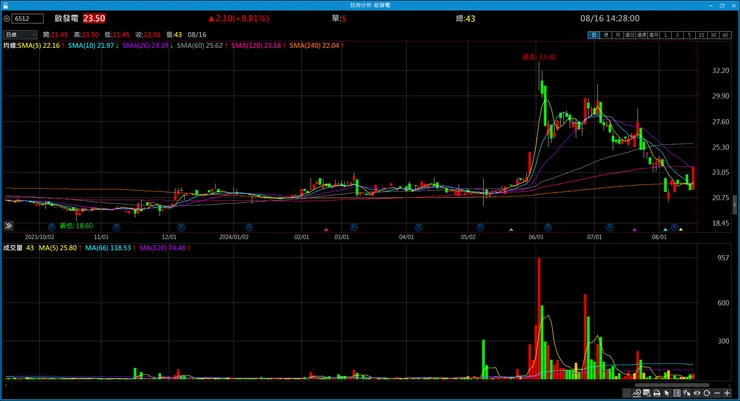740x401 pixels.
Task: Click the 成交量 volume panel title
Action: [x=13, y=248]
